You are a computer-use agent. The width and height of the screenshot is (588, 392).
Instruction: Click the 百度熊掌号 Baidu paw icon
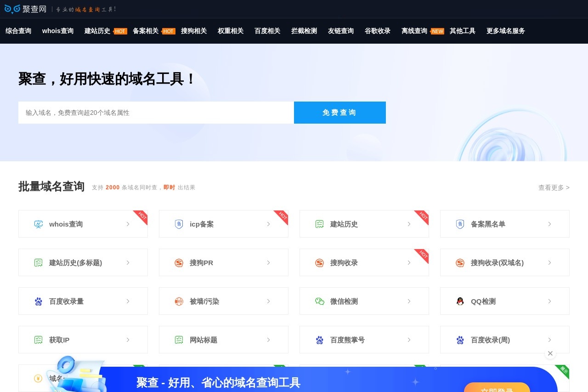(x=320, y=340)
